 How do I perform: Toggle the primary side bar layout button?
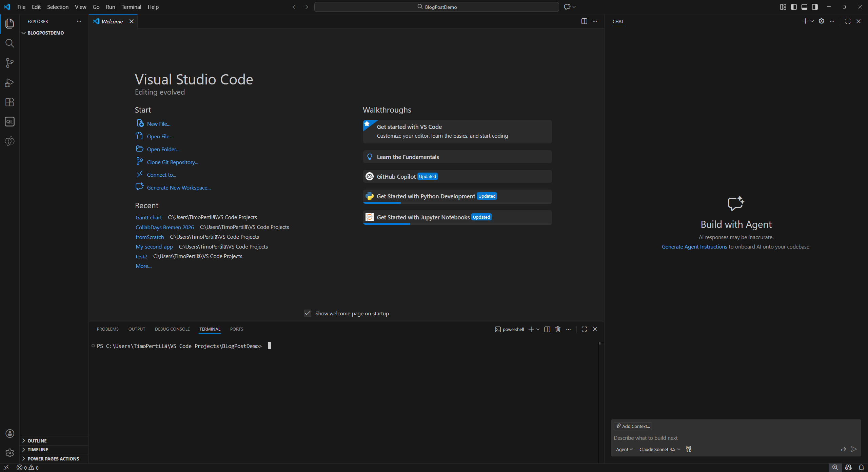click(x=793, y=7)
